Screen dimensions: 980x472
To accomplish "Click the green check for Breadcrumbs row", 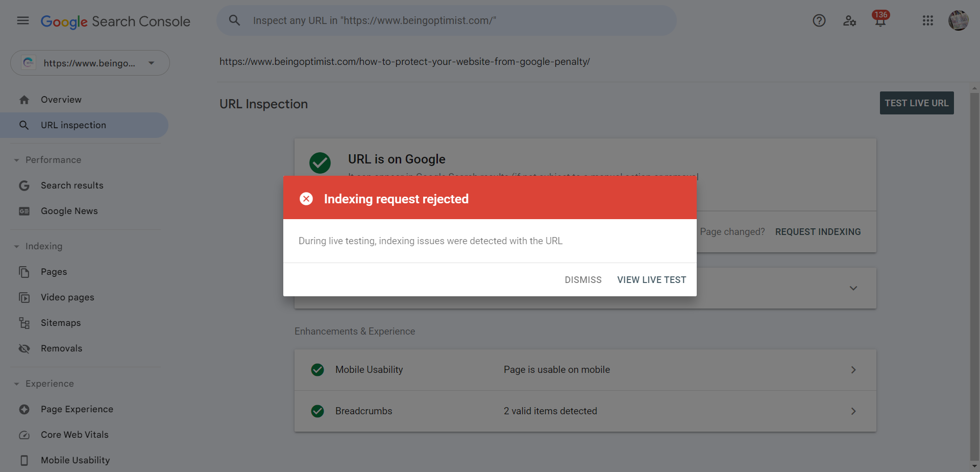I will tap(317, 411).
